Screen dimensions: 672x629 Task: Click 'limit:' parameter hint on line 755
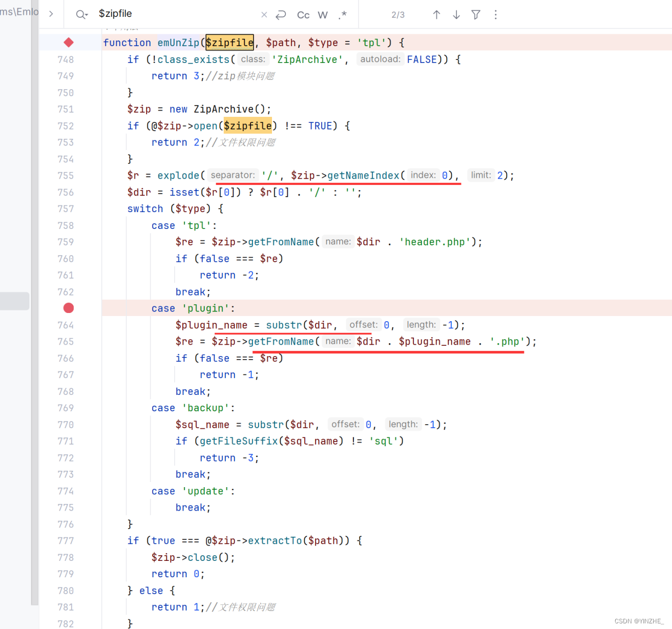point(481,175)
